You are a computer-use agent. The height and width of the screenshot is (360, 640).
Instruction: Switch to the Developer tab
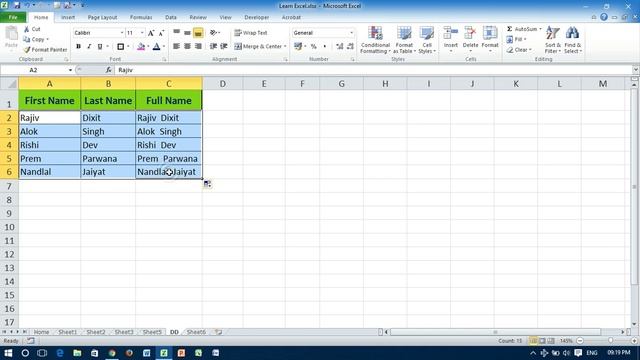[x=256, y=18]
